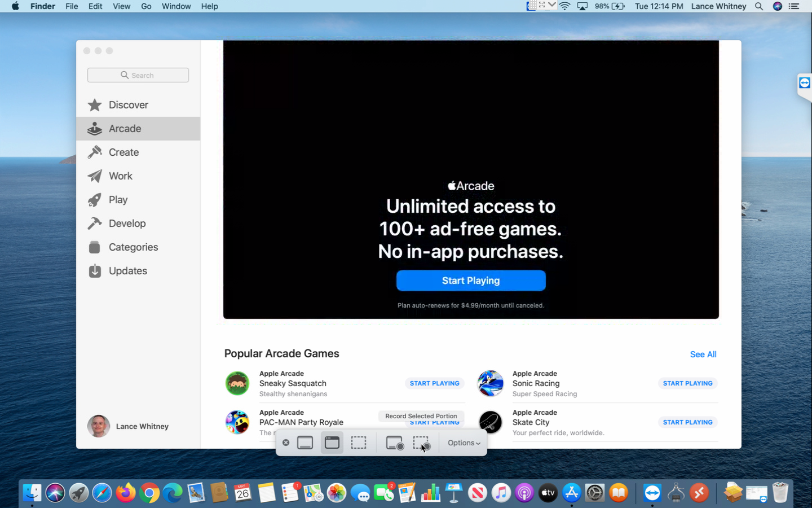Open Sneaky Sasquatch game icon
Image resolution: width=812 pixels, height=508 pixels.
pos(237,383)
